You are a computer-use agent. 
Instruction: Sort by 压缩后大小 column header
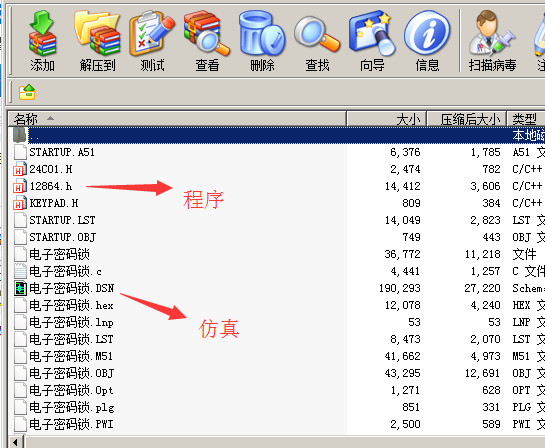[x=467, y=119]
